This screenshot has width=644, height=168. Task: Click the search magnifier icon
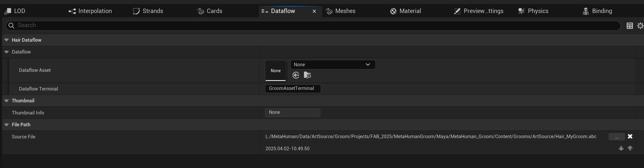pyautogui.click(x=11, y=25)
